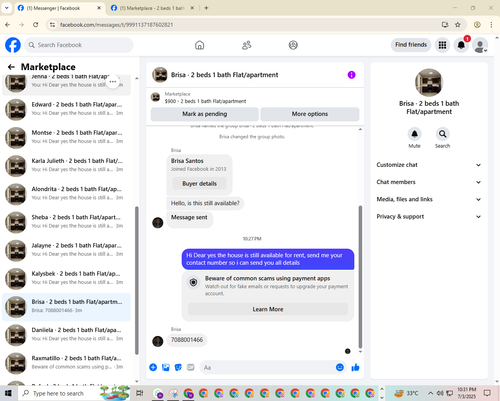Click the browser address bar URL
Viewport: 500px width, 401px height.
(116, 25)
